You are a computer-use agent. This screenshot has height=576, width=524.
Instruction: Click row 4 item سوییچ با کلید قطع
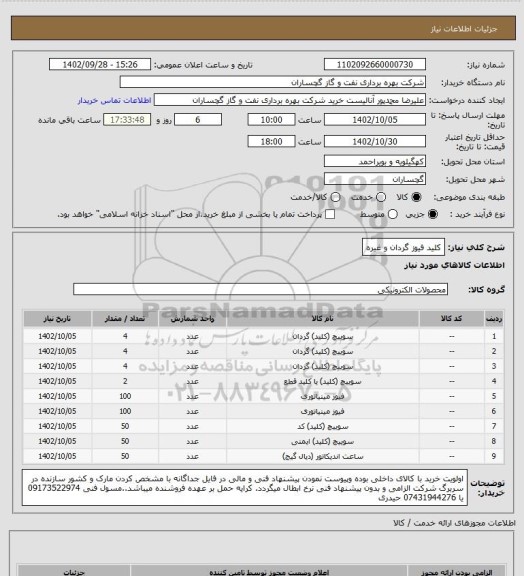(323, 382)
